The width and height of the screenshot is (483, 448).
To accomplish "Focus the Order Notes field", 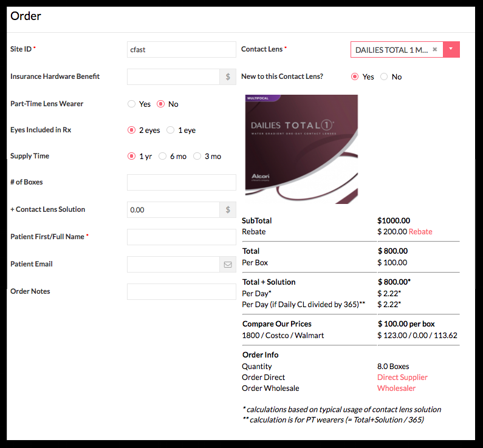I will [182, 292].
